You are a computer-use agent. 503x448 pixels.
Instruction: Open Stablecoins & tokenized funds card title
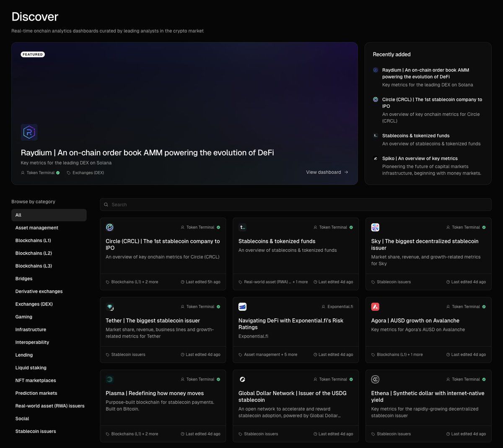pos(277,241)
